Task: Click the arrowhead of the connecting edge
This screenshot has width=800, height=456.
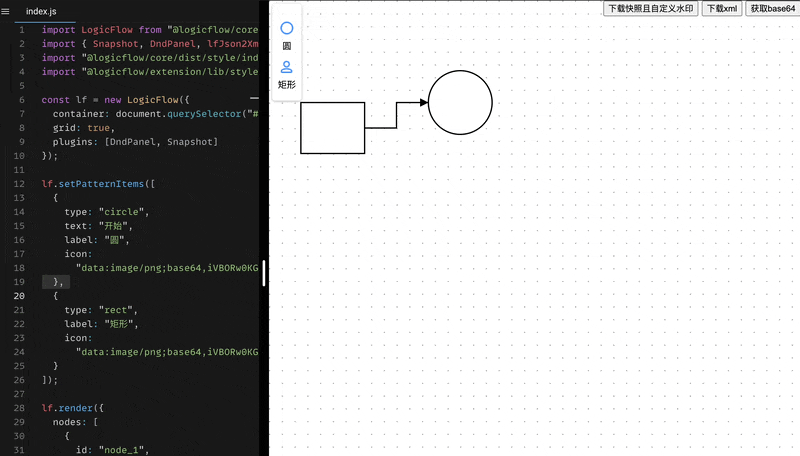Action: coord(423,102)
